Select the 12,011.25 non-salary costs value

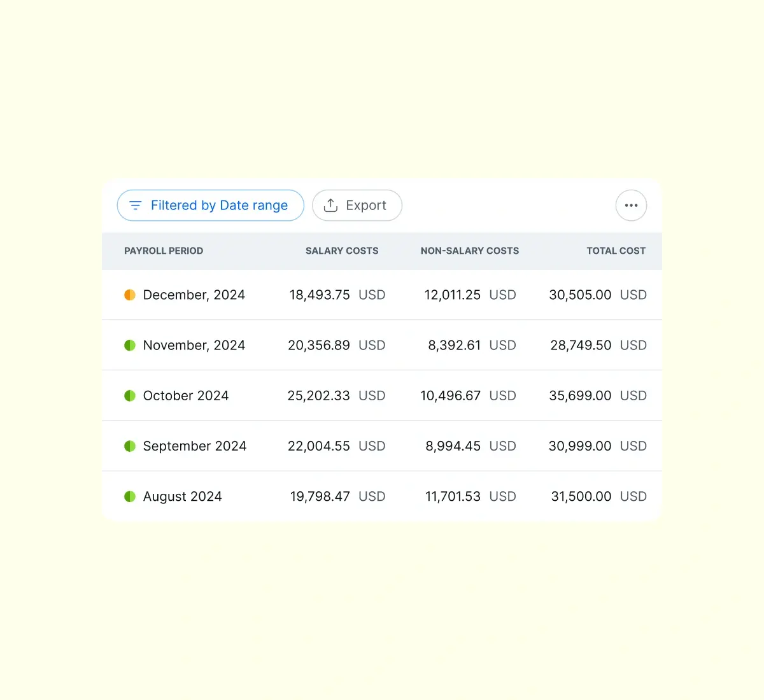[453, 295]
